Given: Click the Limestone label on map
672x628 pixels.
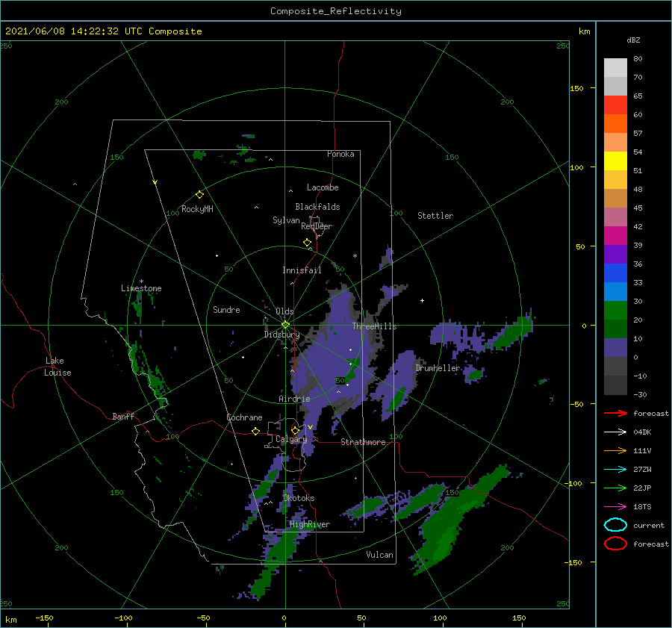Looking at the screenshot, I should pyautogui.click(x=141, y=288).
